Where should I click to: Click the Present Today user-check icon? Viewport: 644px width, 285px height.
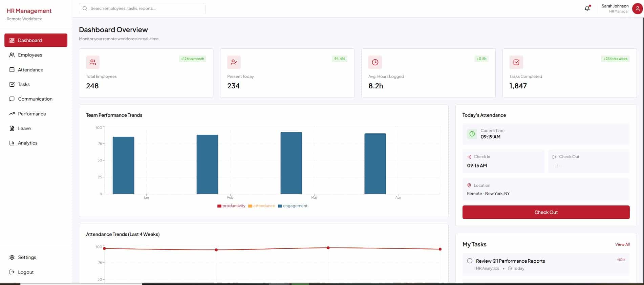(x=234, y=62)
